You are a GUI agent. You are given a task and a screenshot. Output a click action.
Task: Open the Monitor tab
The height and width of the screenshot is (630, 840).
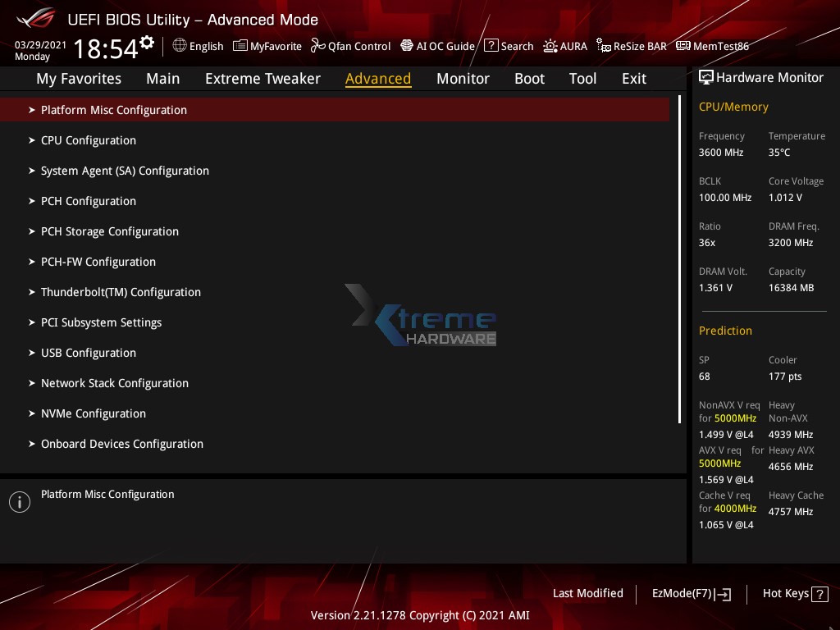(463, 78)
